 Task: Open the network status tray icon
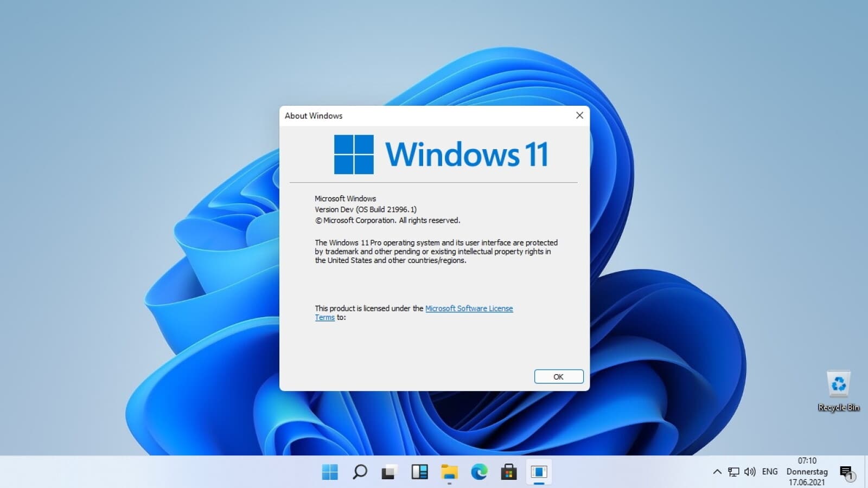733,472
